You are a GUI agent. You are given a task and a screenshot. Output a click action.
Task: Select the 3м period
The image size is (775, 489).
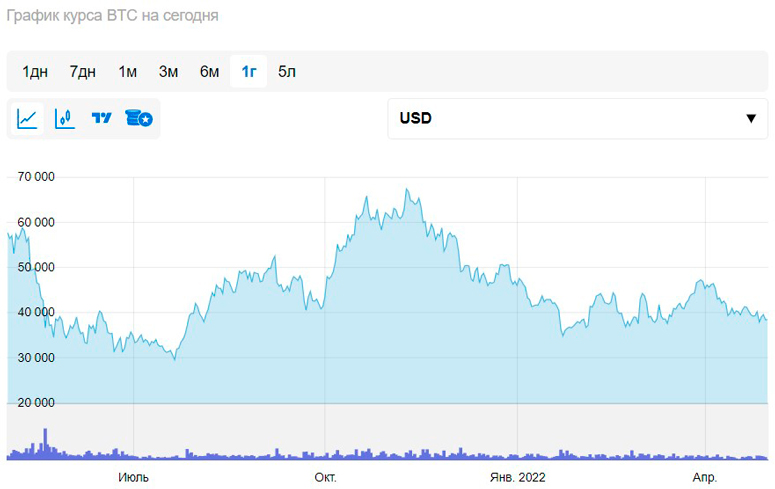tap(168, 71)
